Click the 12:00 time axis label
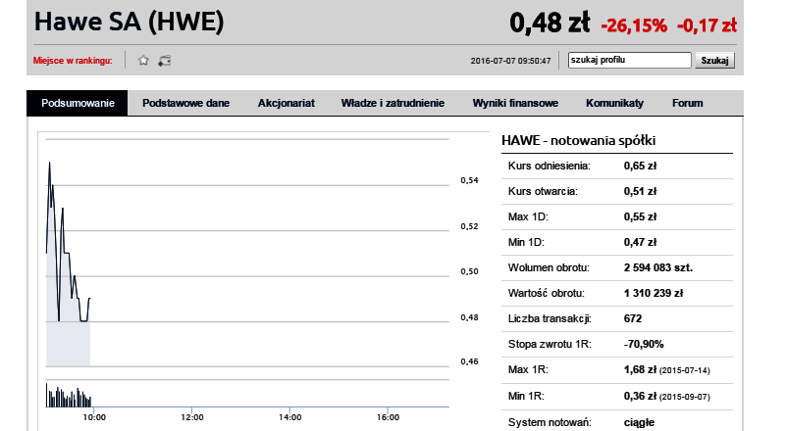Image resolution: width=786 pixels, height=431 pixels. click(x=192, y=417)
